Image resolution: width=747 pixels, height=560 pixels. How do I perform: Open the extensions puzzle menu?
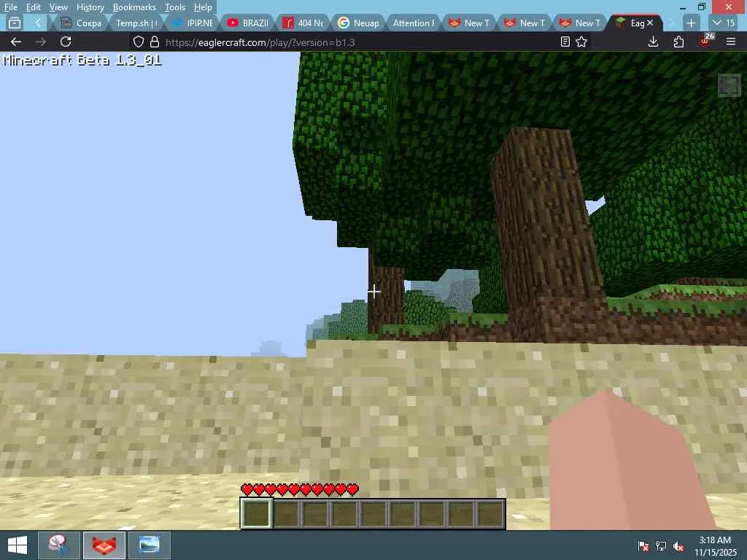pos(678,42)
